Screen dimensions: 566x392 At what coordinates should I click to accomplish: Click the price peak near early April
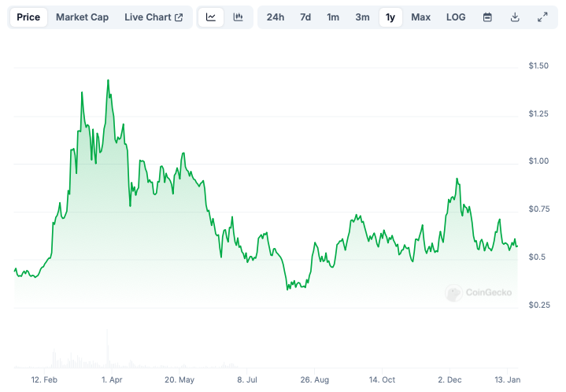[x=108, y=80]
